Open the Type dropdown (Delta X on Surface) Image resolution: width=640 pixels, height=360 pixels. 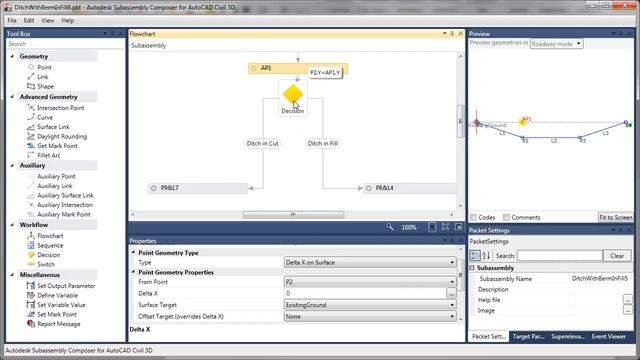coord(370,262)
